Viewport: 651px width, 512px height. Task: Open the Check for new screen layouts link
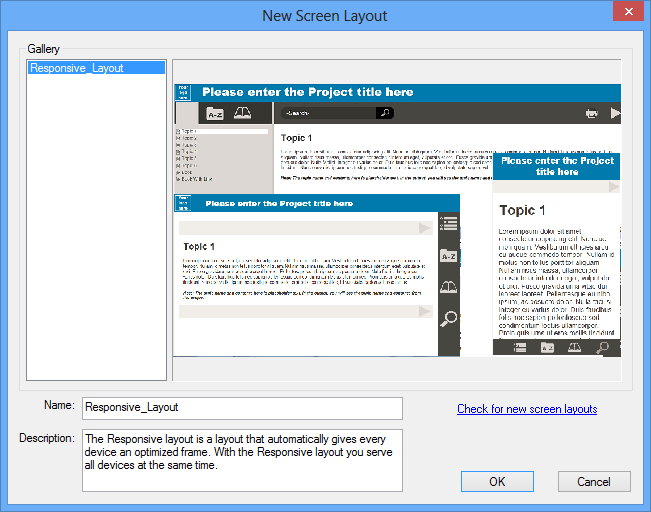(527, 409)
